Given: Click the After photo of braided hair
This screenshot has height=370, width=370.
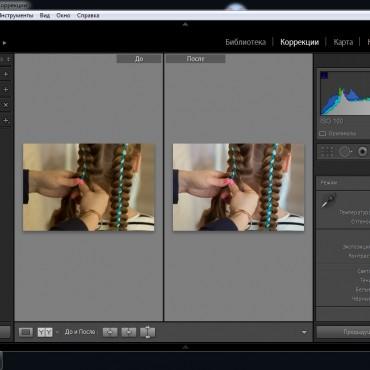Looking at the screenshot, I should click(x=238, y=187).
